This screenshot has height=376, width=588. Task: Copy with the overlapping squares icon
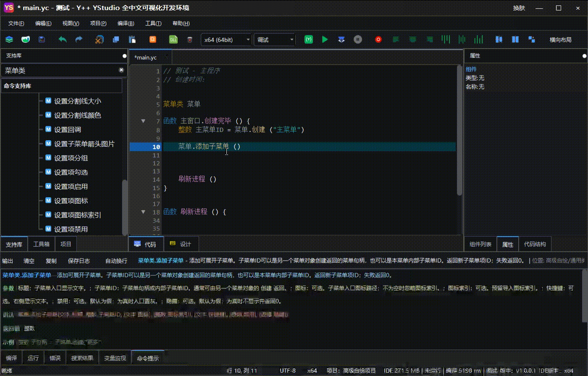tap(116, 39)
